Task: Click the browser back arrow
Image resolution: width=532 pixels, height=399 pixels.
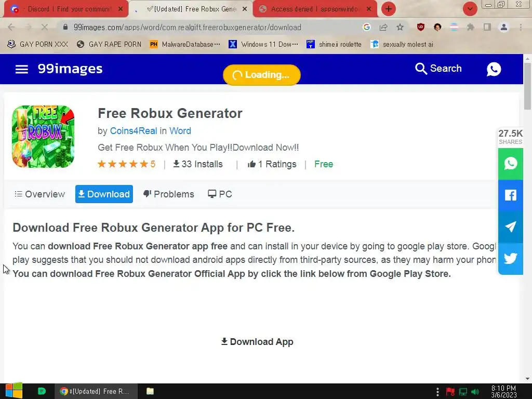Action: point(11,27)
